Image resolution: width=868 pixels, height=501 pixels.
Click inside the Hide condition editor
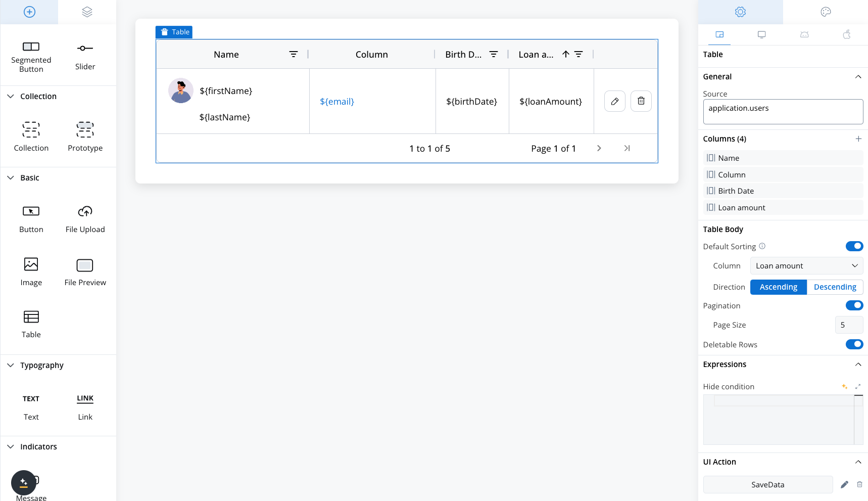click(x=783, y=420)
